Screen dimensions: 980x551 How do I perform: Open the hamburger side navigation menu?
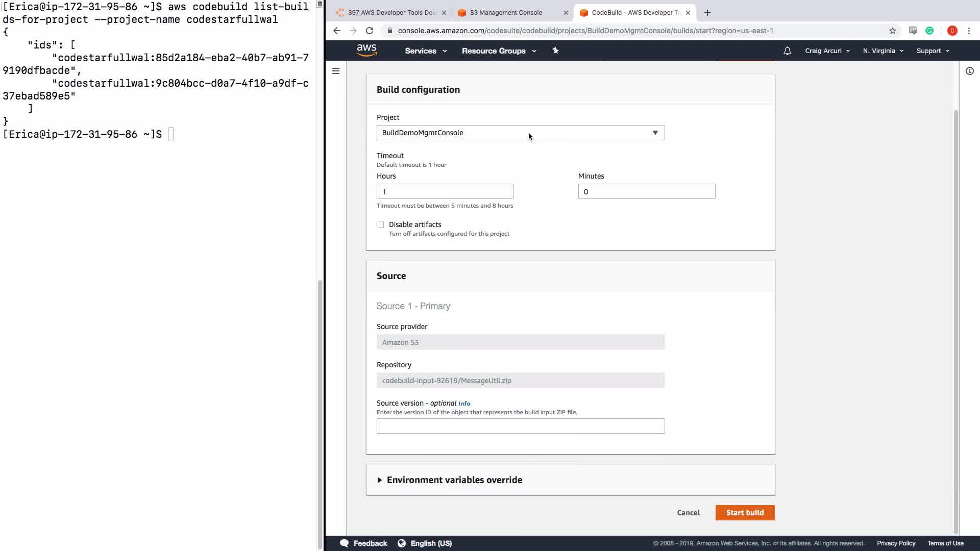(336, 71)
